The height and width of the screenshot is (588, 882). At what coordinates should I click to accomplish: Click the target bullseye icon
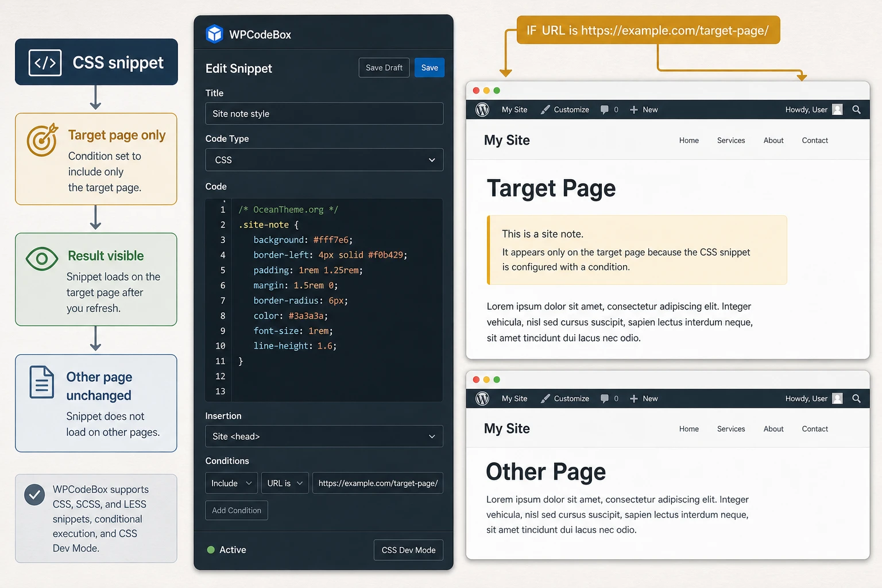42,140
